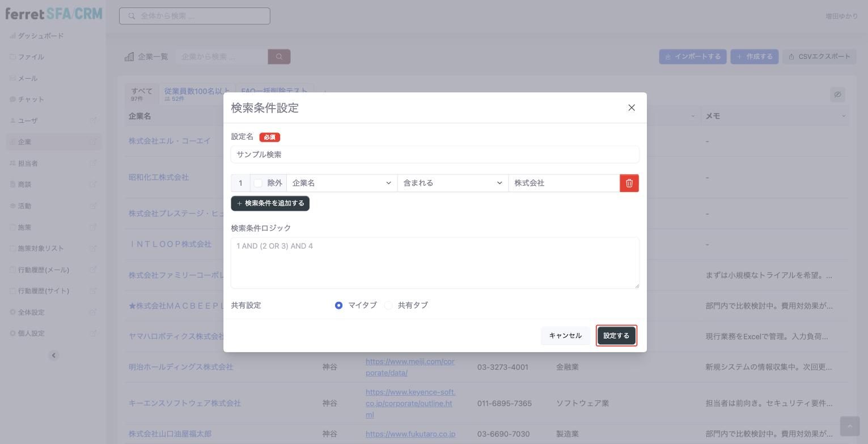Viewport: 868px width, 444px height.
Task: Switch to the 従業員数100名以上 tab
Action: 197,94
